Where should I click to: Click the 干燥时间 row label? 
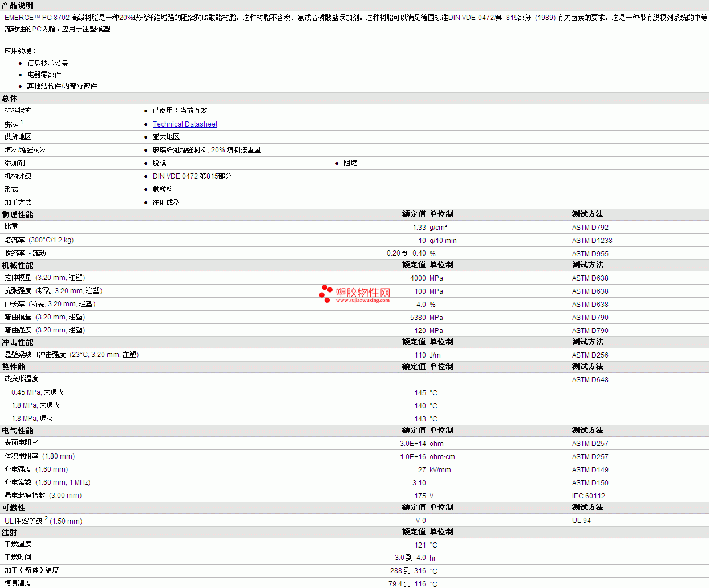[18, 557]
